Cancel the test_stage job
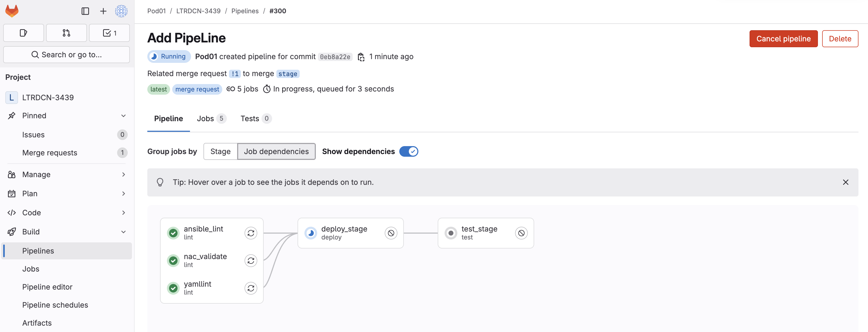 tap(521, 233)
